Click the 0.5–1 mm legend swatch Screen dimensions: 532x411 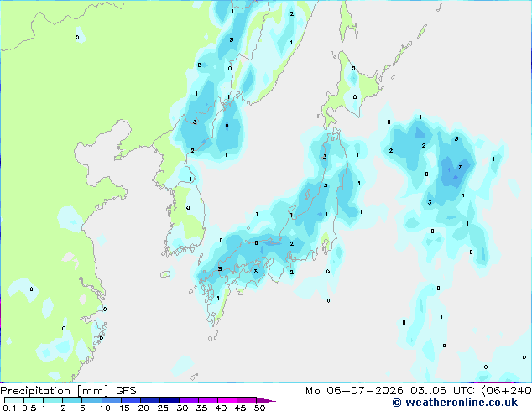34,400
